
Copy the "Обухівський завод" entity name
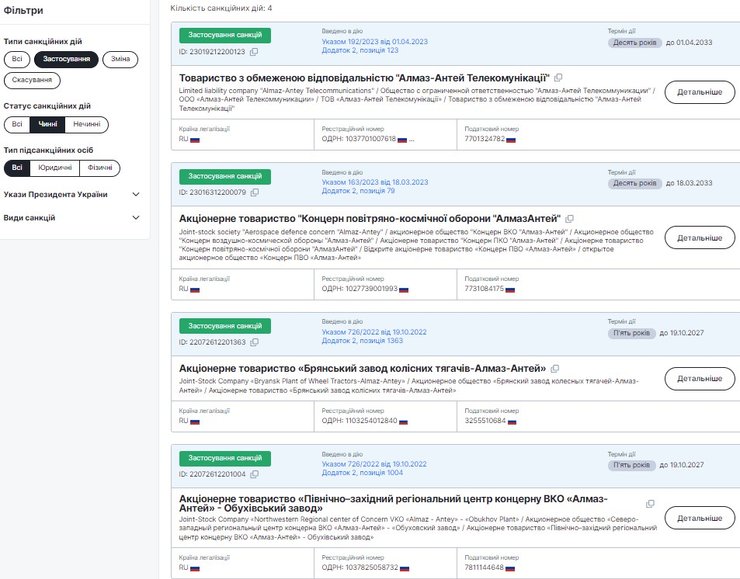tap(650, 504)
